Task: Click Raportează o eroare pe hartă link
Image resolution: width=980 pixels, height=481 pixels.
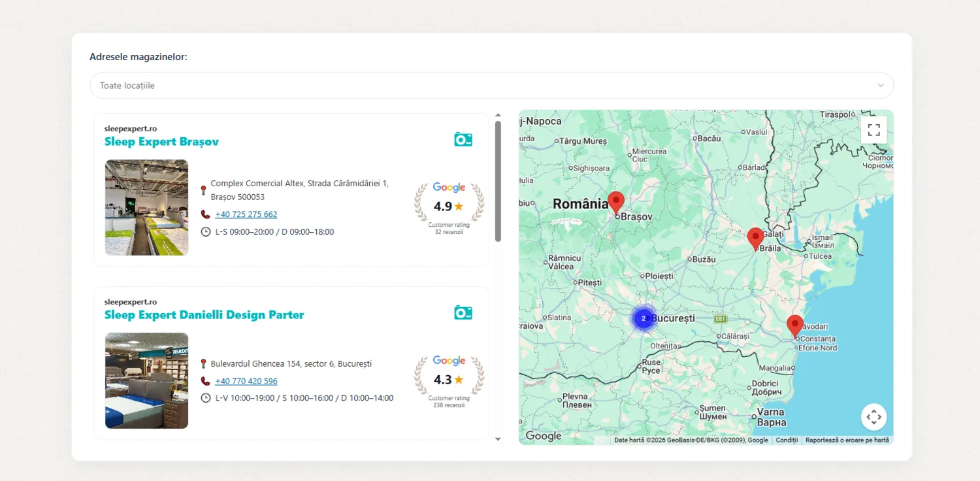Action: click(847, 440)
